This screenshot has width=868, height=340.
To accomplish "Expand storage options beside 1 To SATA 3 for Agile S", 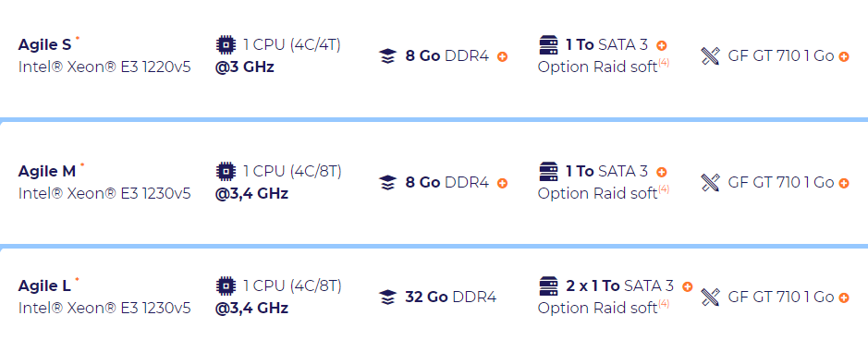I will (x=662, y=46).
